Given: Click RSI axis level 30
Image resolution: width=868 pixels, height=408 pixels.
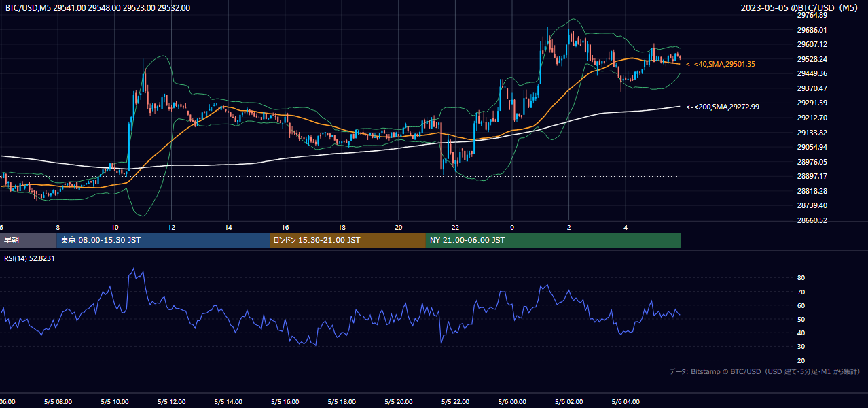Looking at the screenshot, I should click(801, 346).
